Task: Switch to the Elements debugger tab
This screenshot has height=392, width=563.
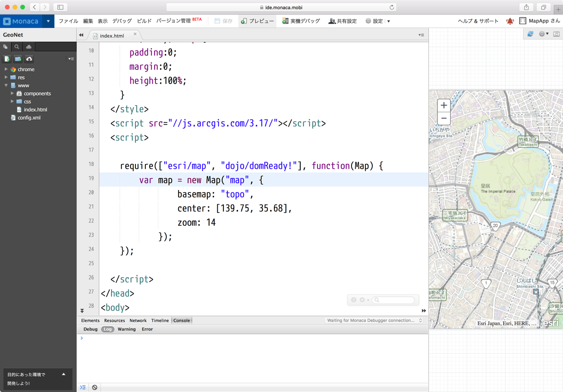Action: 90,321
